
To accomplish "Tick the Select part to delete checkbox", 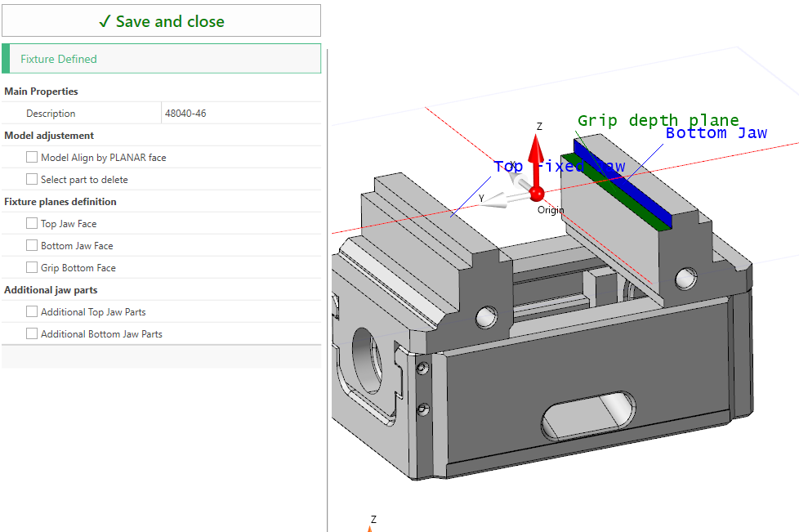I will (x=32, y=179).
